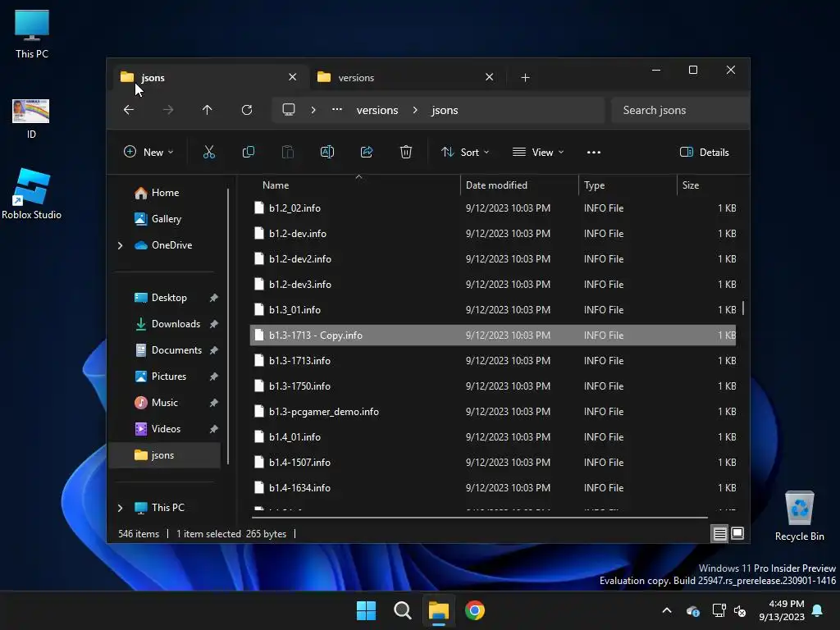Image resolution: width=840 pixels, height=630 pixels.
Task: Show hidden system tray icons
Action: click(667, 610)
